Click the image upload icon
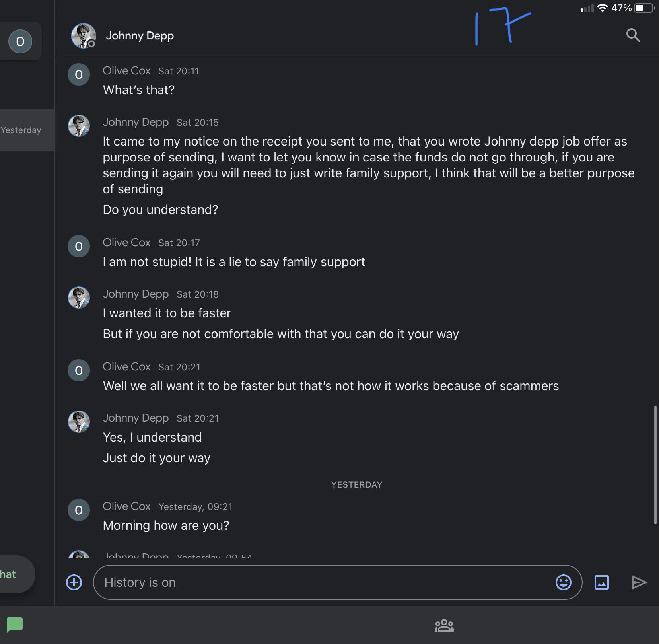The image size is (659, 644). [601, 582]
